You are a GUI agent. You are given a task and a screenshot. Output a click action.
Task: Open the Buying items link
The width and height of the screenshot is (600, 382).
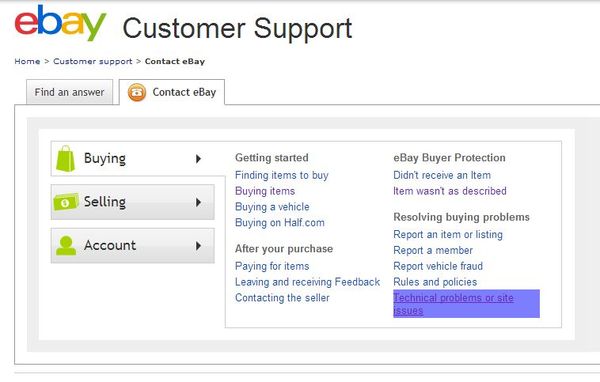[x=265, y=191]
